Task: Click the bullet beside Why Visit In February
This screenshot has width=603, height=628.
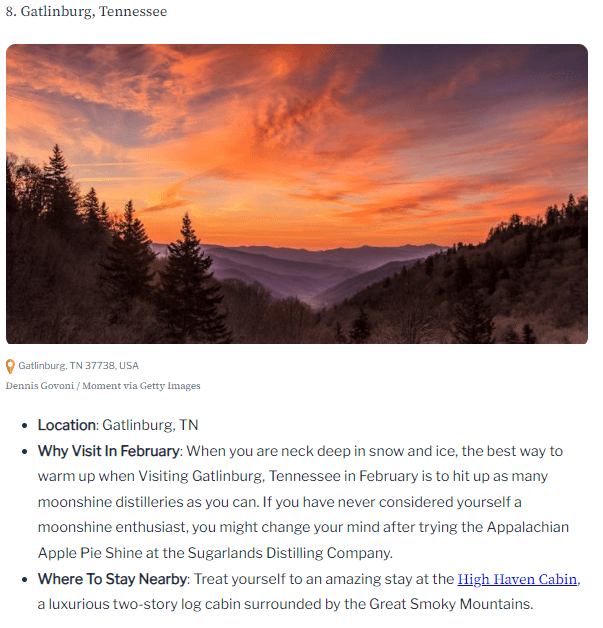Action: (25, 452)
